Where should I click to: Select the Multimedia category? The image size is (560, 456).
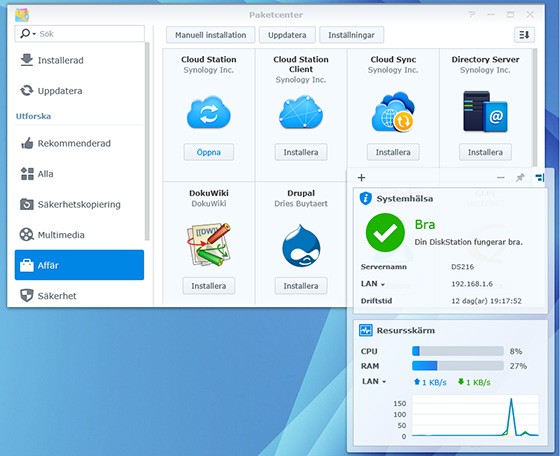click(79, 235)
